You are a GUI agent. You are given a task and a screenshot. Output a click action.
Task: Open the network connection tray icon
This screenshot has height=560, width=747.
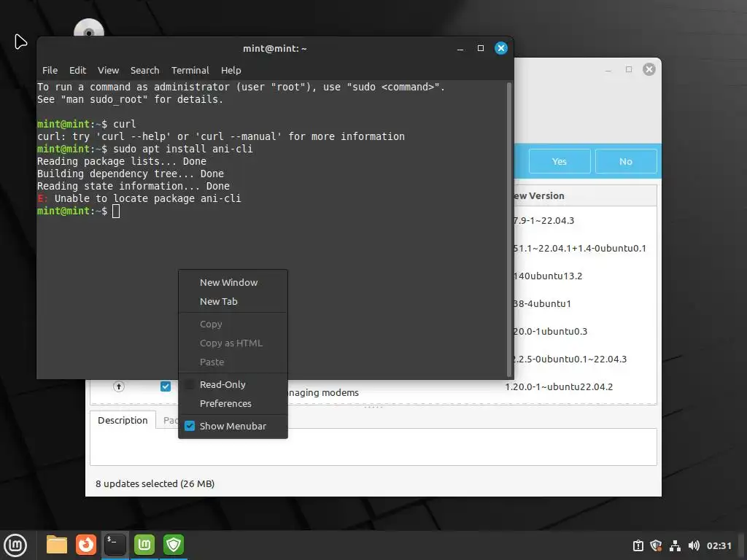click(675, 545)
